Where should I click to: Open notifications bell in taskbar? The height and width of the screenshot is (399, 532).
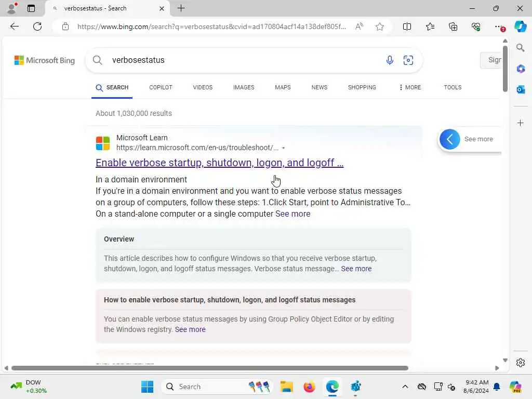497,387
